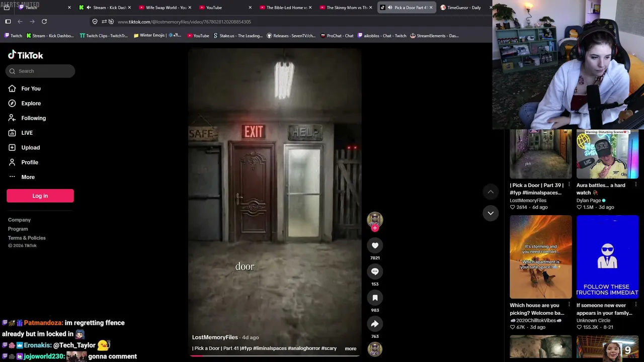Share the video with the arrow icon

pyautogui.click(x=375, y=324)
